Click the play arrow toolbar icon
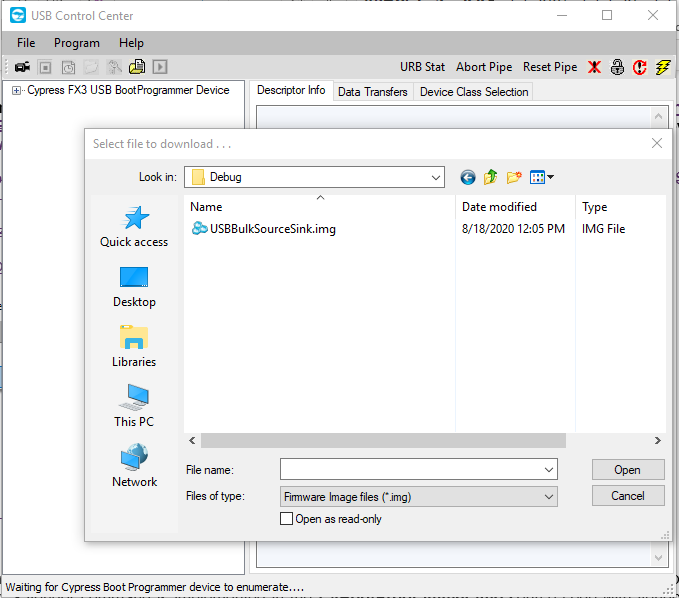This screenshot has width=679, height=598. (x=160, y=67)
